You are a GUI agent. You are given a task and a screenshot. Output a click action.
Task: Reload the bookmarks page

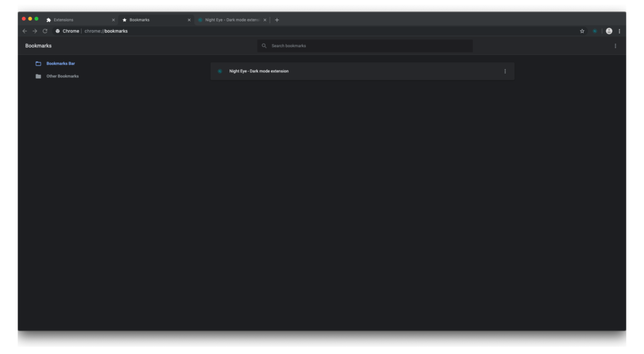pos(45,31)
